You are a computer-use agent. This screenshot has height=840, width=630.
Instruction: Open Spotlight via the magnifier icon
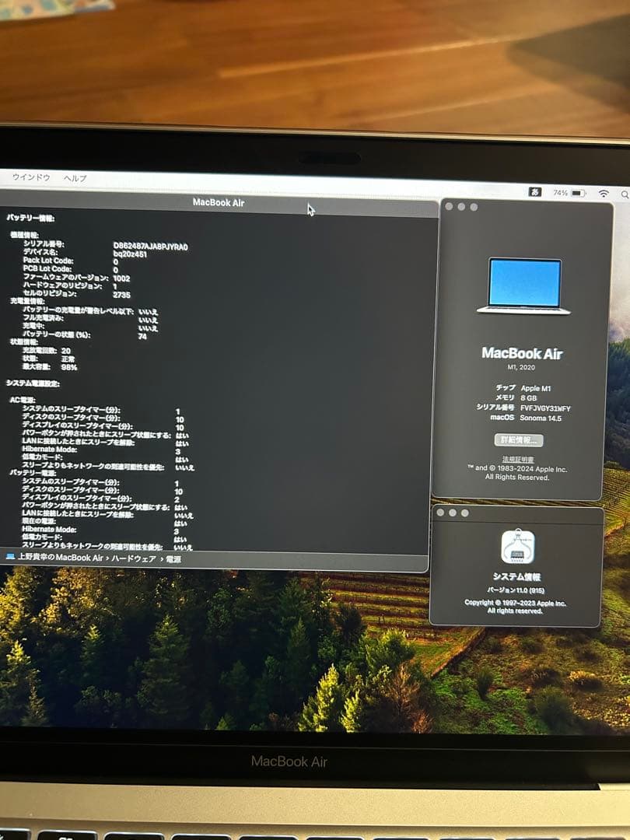(x=625, y=194)
